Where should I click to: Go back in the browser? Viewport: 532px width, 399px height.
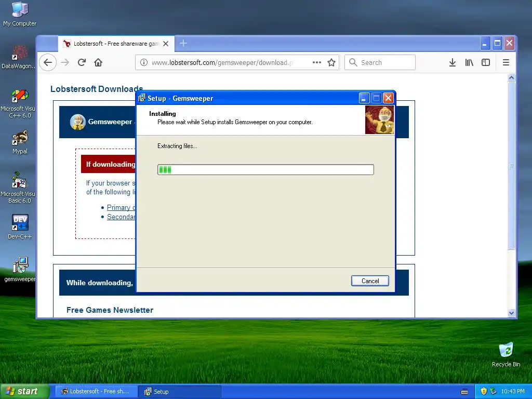48,62
